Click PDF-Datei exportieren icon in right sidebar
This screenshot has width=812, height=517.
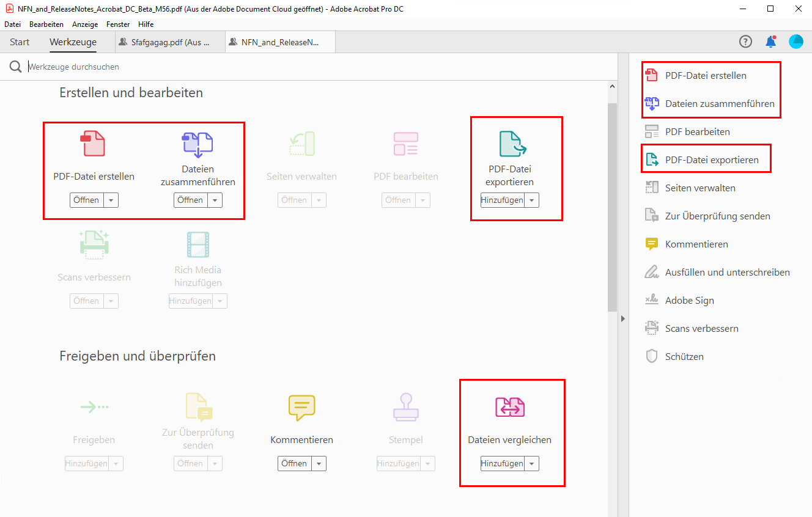652,159
